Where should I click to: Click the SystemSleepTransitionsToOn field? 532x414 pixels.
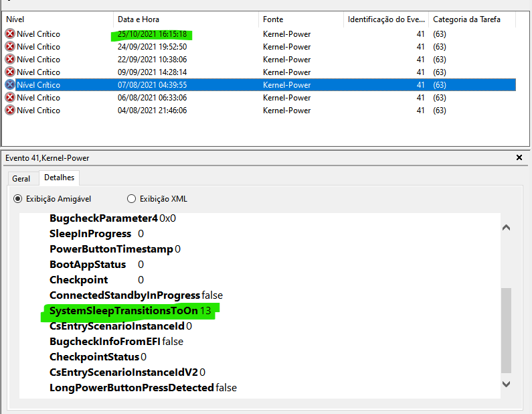point(130,310)
